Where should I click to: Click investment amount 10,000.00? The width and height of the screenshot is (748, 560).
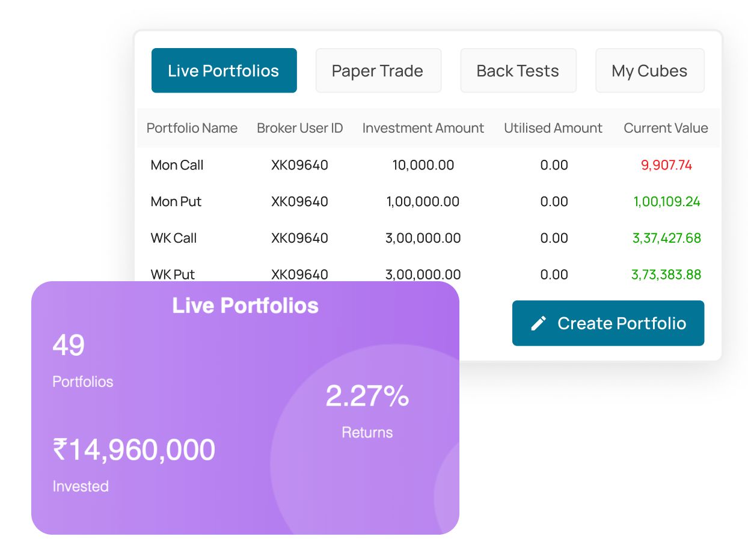(x=423, y=165)
